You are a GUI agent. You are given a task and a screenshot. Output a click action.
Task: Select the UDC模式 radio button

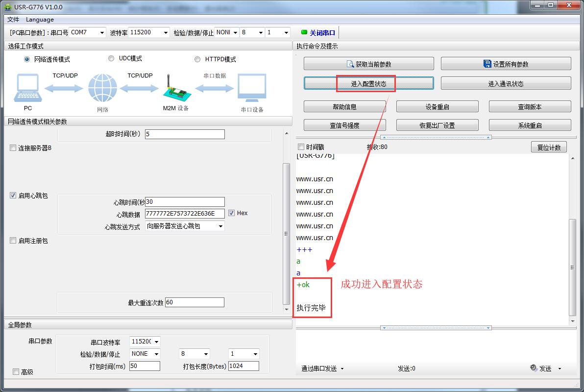coord(111,58)
